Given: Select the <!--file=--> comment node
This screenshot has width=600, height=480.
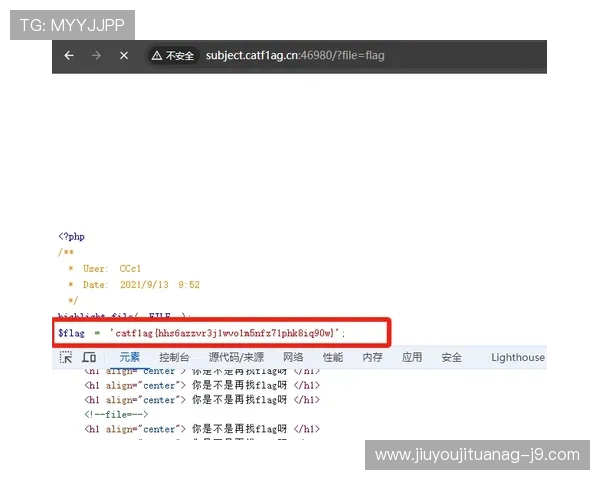Looking at the screenshot, I should pos(116,414).
